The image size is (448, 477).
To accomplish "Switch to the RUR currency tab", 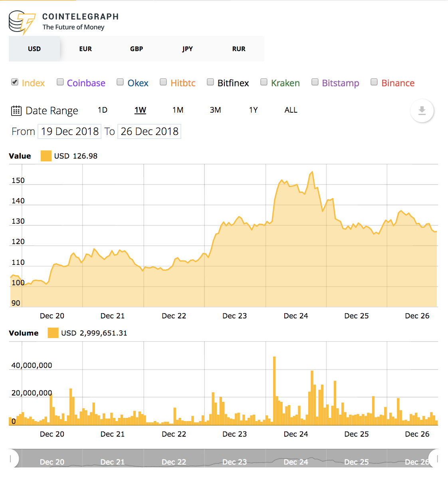I will click(x=239, y=49).
